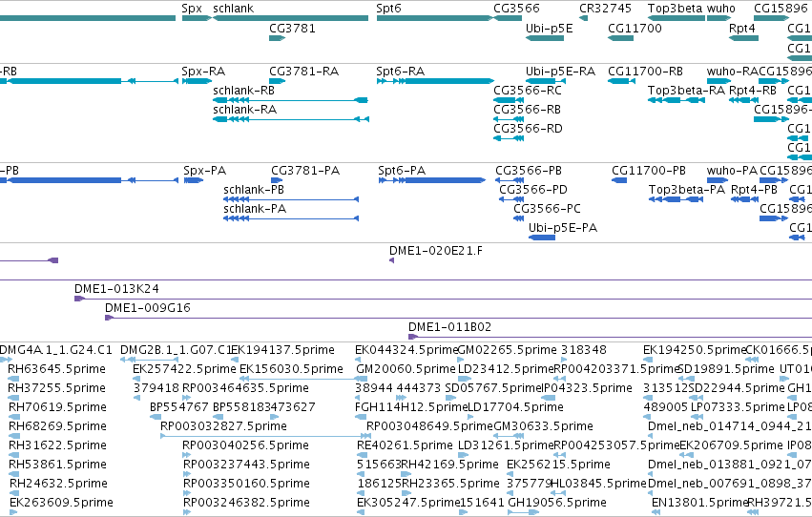Viewport: 812px width, 517px height.
Task: Click the RP003040256.5prime EST
Action: [x=186, y=454]
